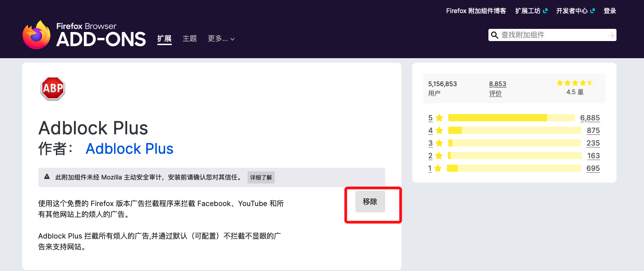644x271 pixels.
Task: Open the 235 three-star reviews count
Action: (x=593, y=143)
